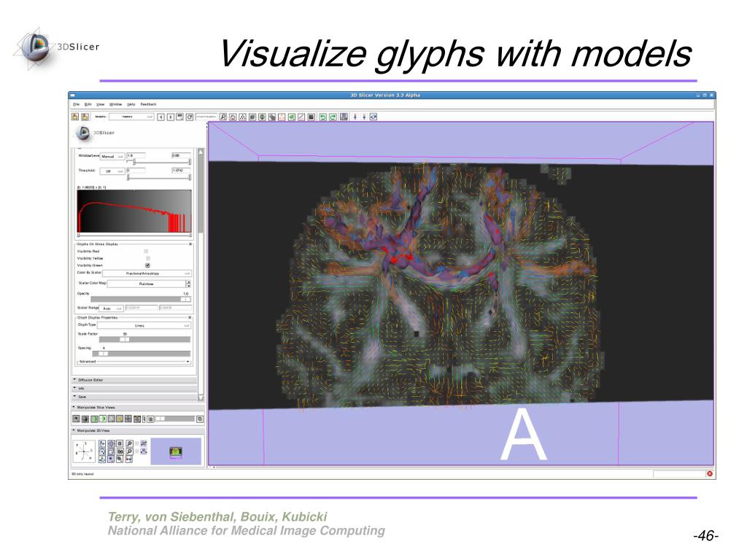The height and width of the screenshot is (560, 747).
Task: Click the Opacity slider
Action: point(141,299)
